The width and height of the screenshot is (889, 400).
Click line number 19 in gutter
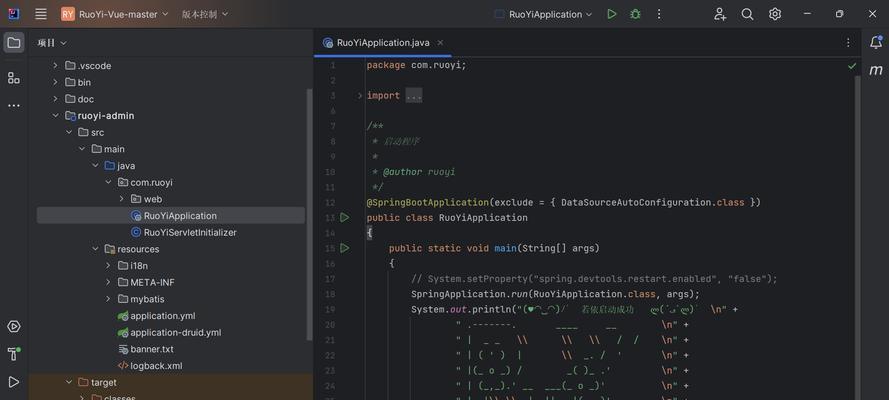[330, 309]
